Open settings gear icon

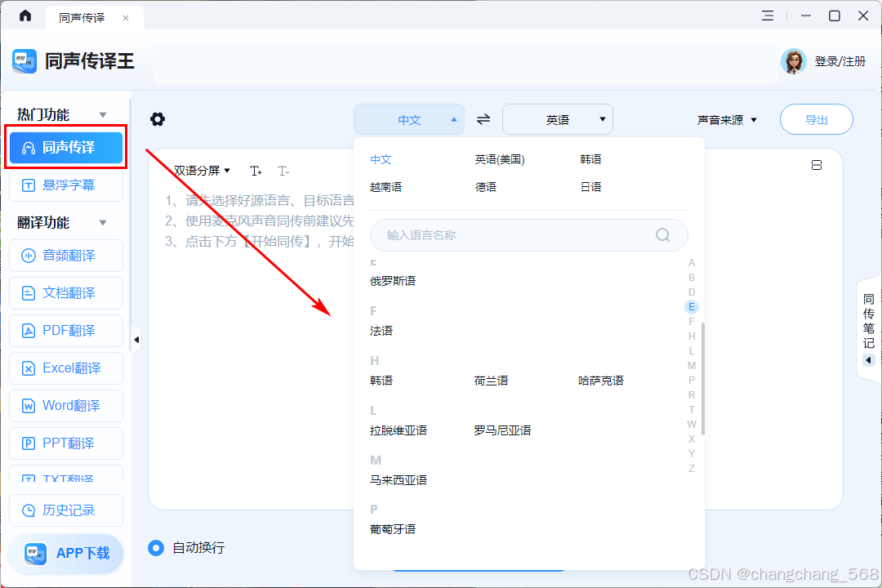158,118
